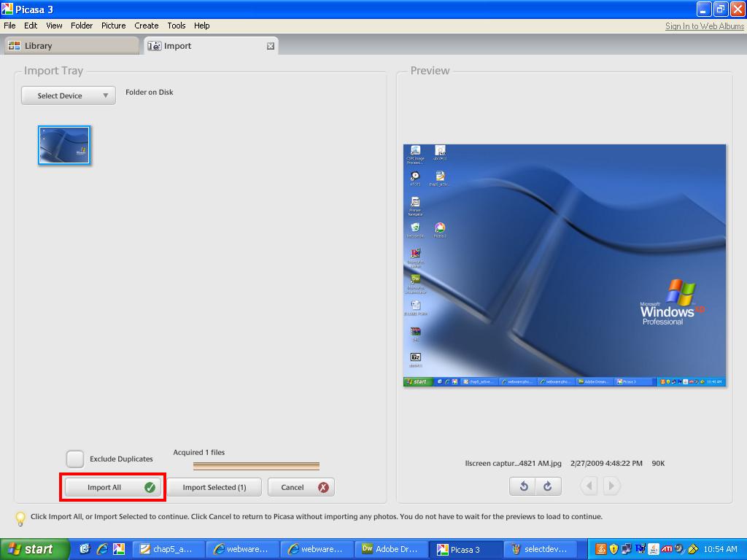Click the ATI icon in system tray
Image resolution: width=747 pixels, height=560 pixels.
(x=666, y=549)
